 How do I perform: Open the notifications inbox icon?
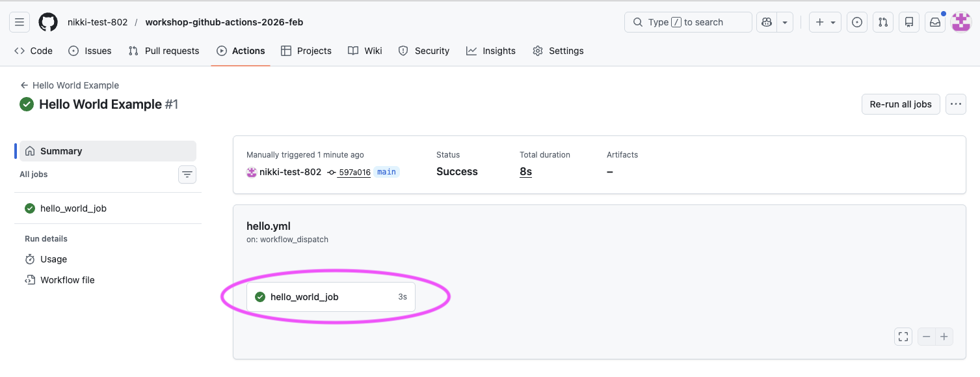tap(934, 21)
